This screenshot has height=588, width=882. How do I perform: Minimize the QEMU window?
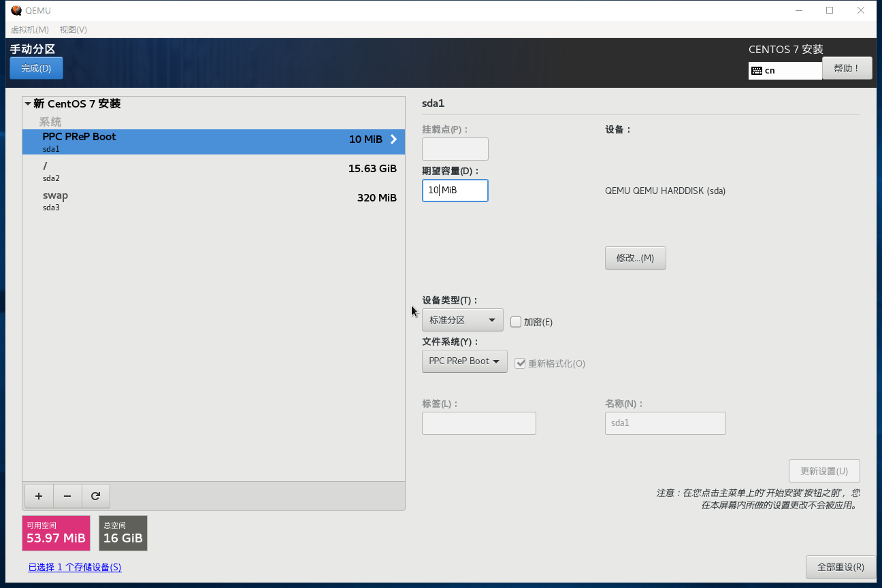point(798,10)
